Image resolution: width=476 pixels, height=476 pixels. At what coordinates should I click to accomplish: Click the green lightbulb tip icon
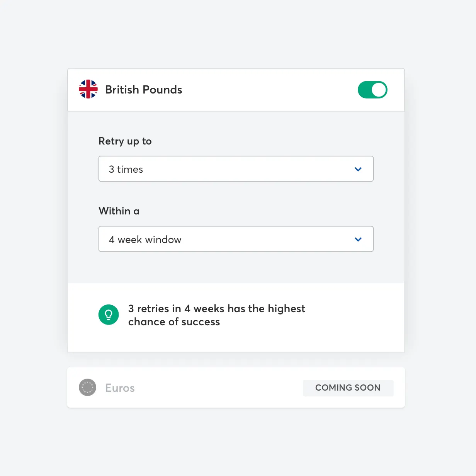point(109,314)
